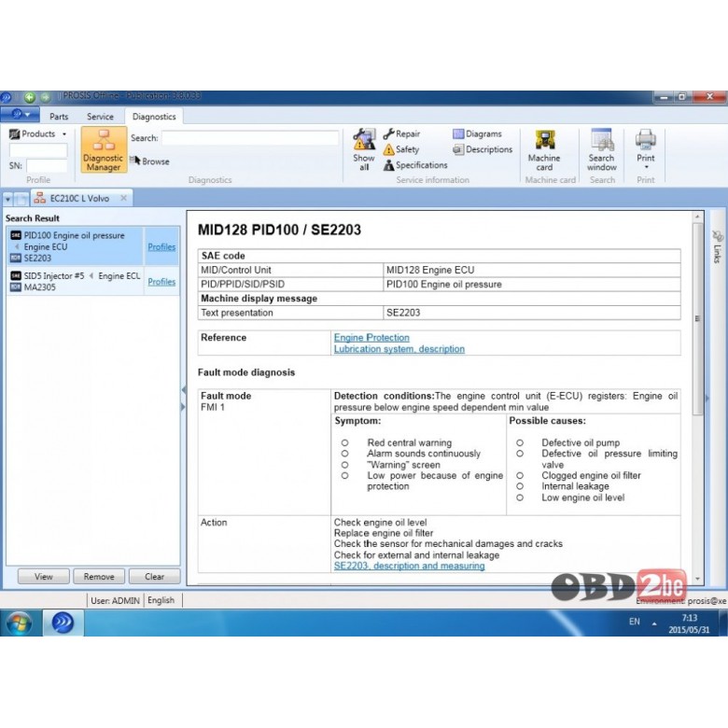This screenshot has height=728, width=728.
Task: Open Repair service information
Action: 401,133
